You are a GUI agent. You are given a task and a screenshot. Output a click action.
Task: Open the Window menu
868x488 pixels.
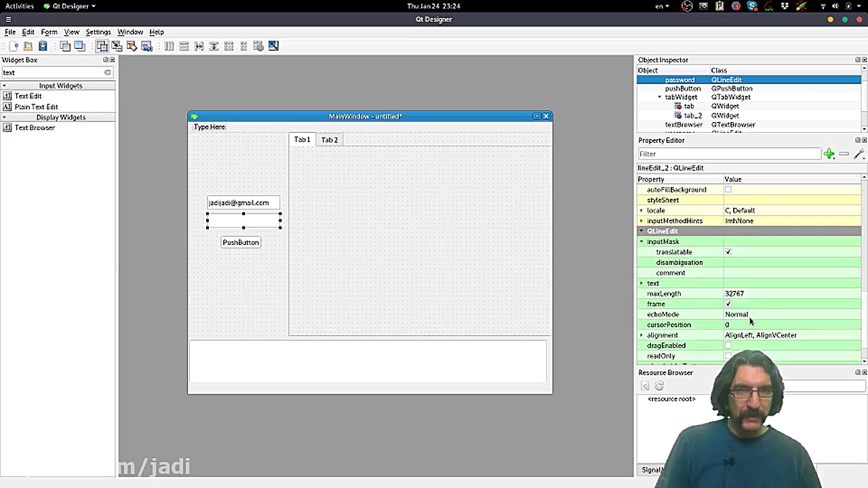tap(130, 32)
